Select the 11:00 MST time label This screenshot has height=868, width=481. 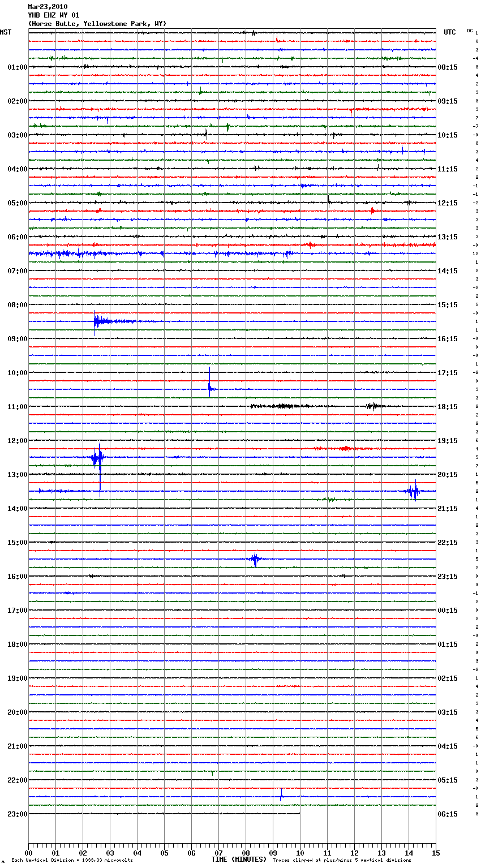pos(18,407)
